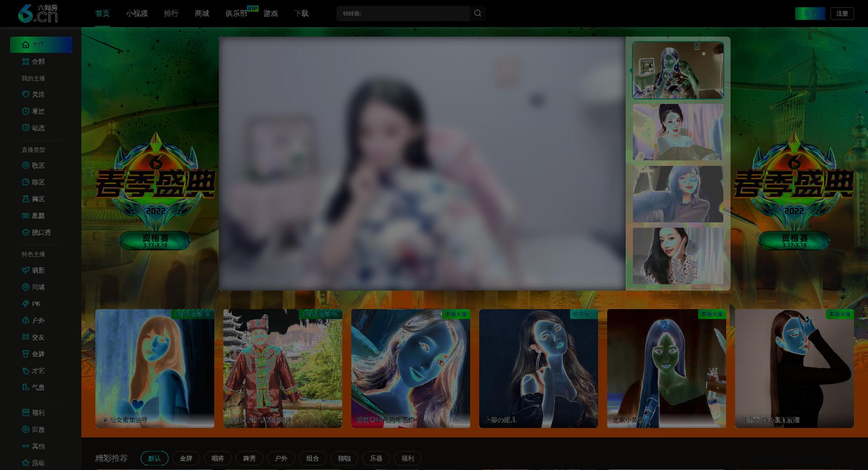Screen dimensions: 868x470
Task: Open the 大厅 hall home icon
Action: click(x=26, y=45)
